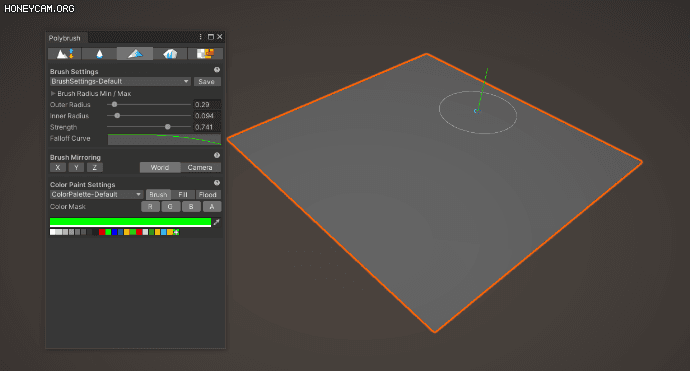Switch paint mode to Flood
Screen dimensions: 690x371
[x=208, y=195]
